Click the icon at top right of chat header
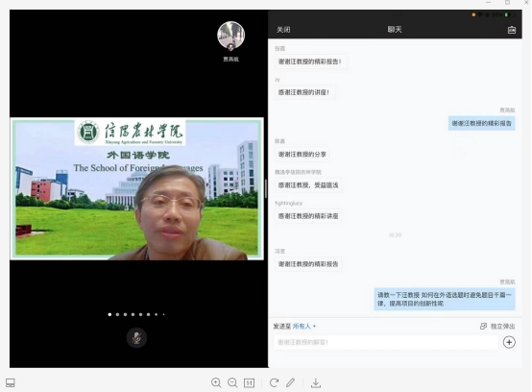 [512, 30]
